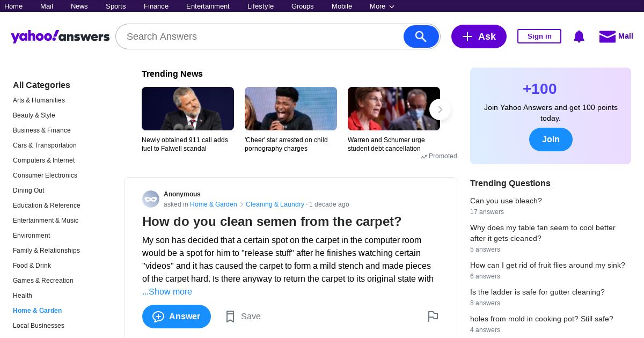The height and width of the screenshot is (338, 644).
Task: Open Entertainment in the top navigation
Action: [x=208, y=6]
